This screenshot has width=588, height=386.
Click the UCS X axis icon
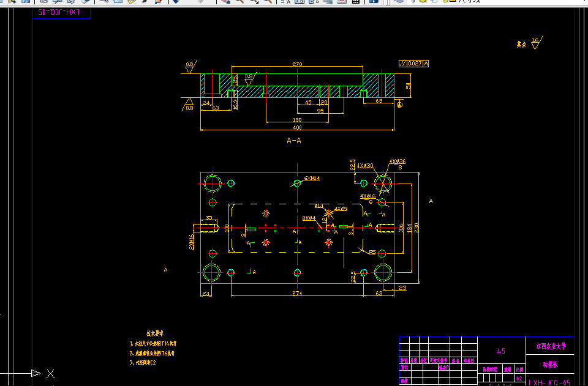tap(50, 373)
